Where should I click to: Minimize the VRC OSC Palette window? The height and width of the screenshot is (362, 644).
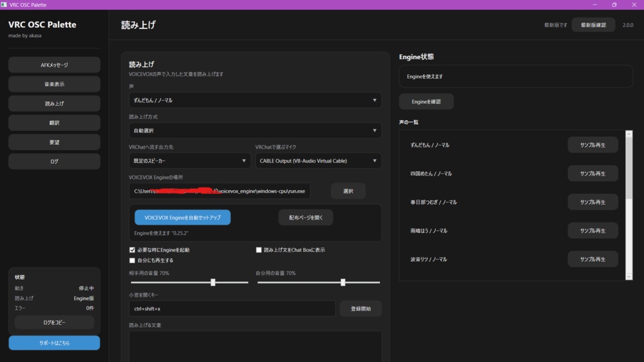(595, 4)
